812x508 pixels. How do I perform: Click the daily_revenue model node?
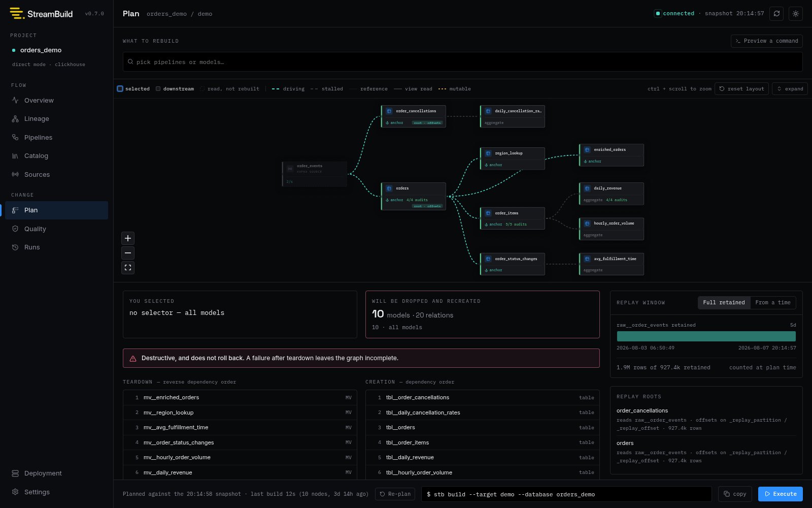[611, 194]
